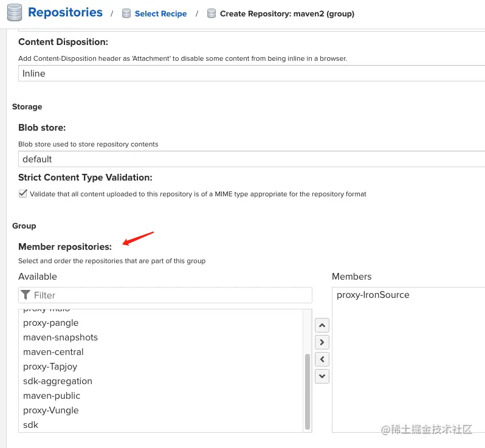Go to Repositories breadcrumb heading
The height and width of the screenshot is (448, 485).
(65, 13)
